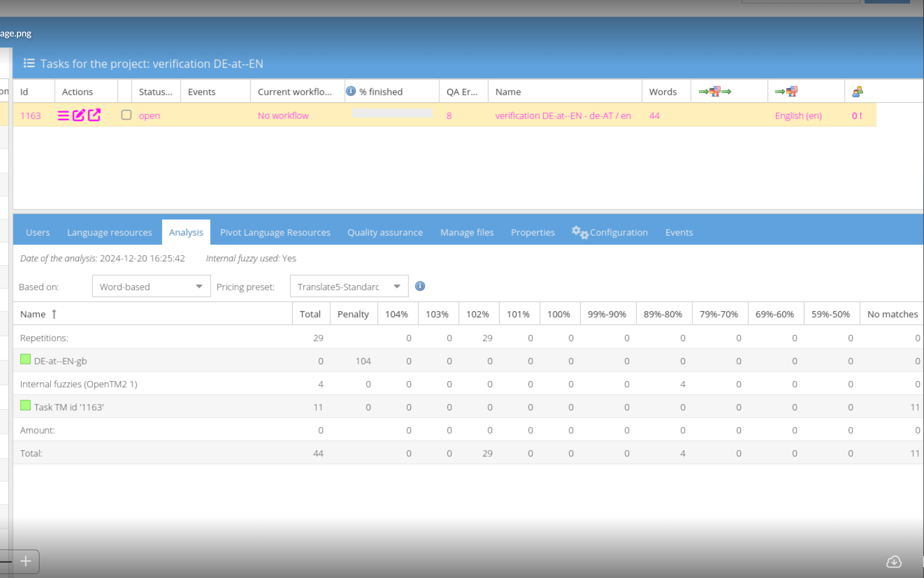
Task: Click the task list icon in project header
Action: 29,63
